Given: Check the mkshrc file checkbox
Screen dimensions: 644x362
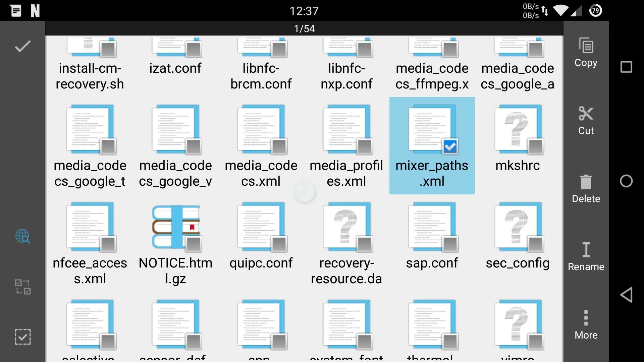Looking at the screenshot, I should [x=536, y=146].
